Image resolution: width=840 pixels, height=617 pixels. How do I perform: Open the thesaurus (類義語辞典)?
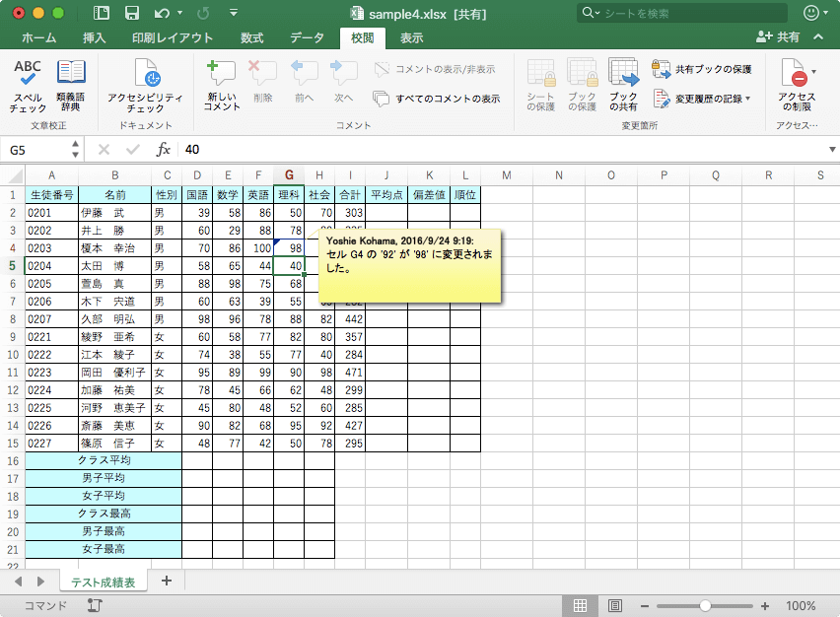click(71, 86)
